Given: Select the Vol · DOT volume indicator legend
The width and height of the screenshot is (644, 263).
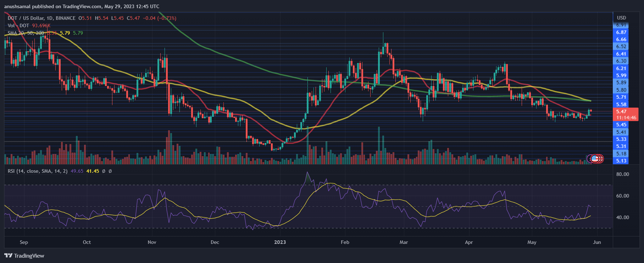Looking at the screenshot, I should coord(18,25).
